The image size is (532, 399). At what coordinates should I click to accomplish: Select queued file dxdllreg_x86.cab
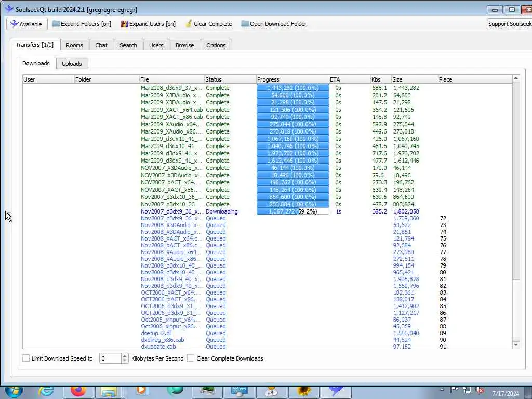coord(163,340)
